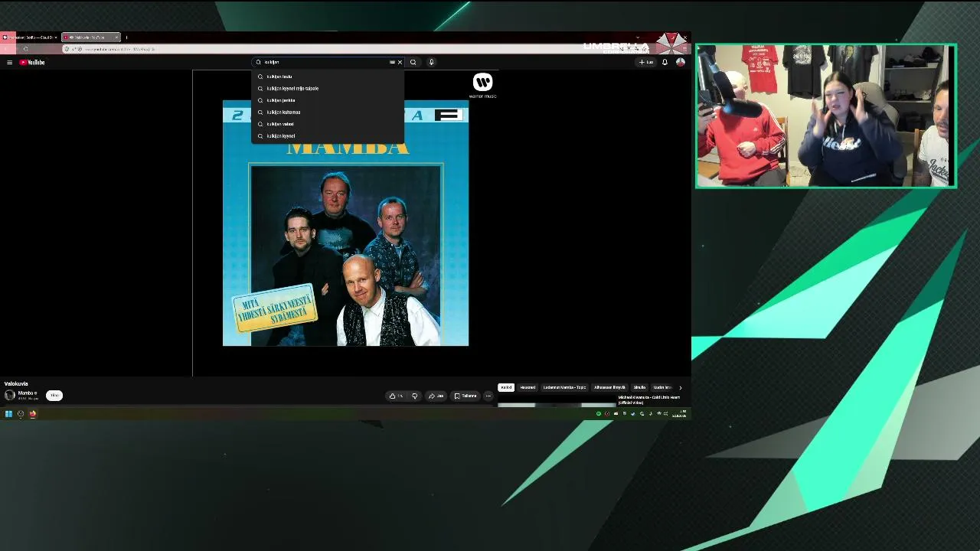Start voice search with microphone icon
980x551 pixels.
click(x=432, y=62)
